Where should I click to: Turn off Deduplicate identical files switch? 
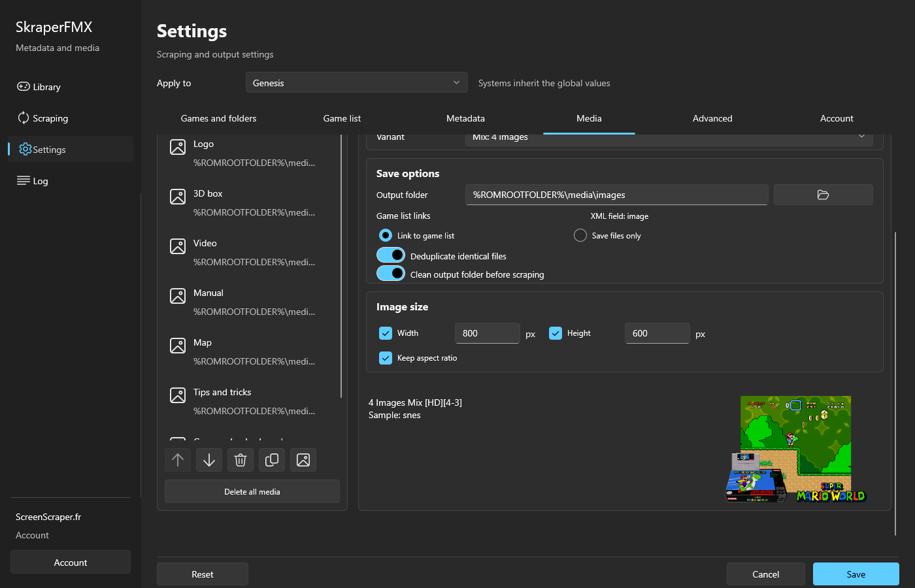click(x=391, y=255)
